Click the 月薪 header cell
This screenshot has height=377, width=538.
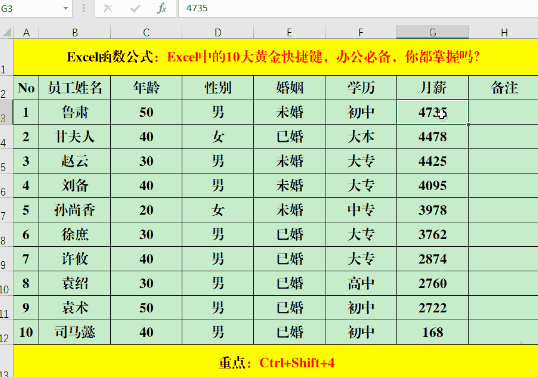(433, 88)
